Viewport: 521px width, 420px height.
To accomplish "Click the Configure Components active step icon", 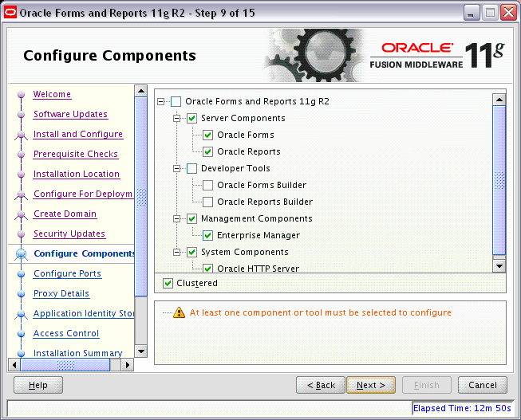I will coord(22,254).
